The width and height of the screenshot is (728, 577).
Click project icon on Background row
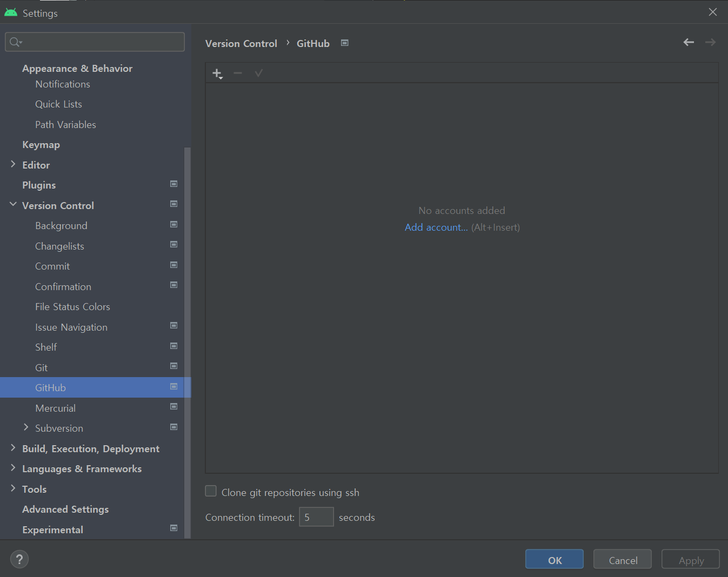click(x=174, y=224)
